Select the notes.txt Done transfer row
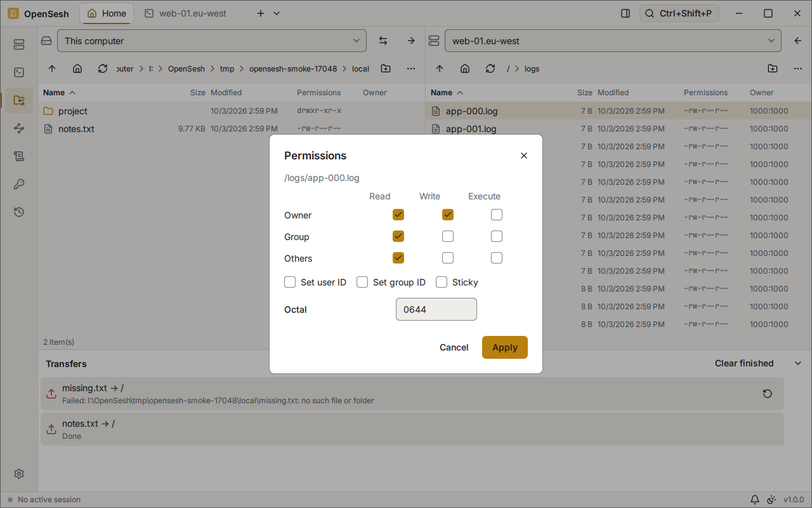812x508 pixels. (x=412, y=429)
